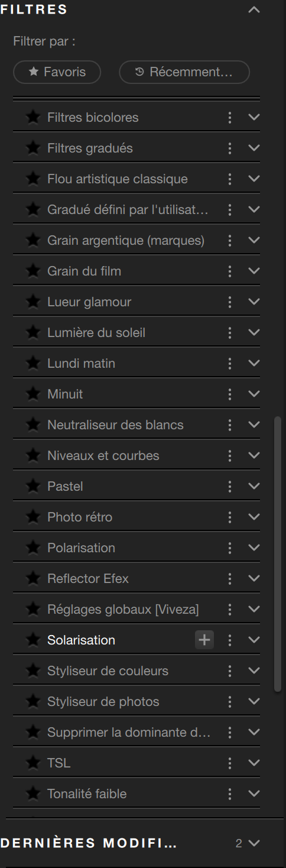Add the Solarisation filter with plus icon
The height and width of the screenshot is (868, 286).
click(204, 640)
